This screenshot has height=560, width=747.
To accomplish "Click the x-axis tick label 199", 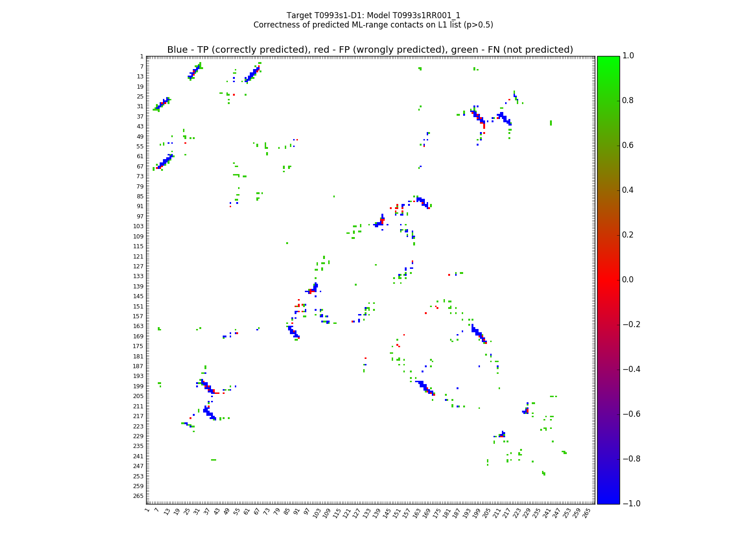I will pyautogui.click(x=476, y=513).
